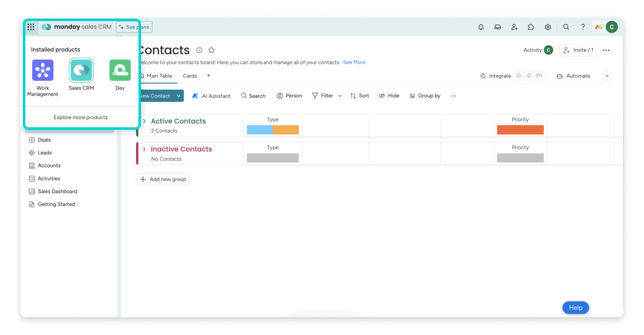
Task: Switch to Main Table tab
Action: pos(157,76)
